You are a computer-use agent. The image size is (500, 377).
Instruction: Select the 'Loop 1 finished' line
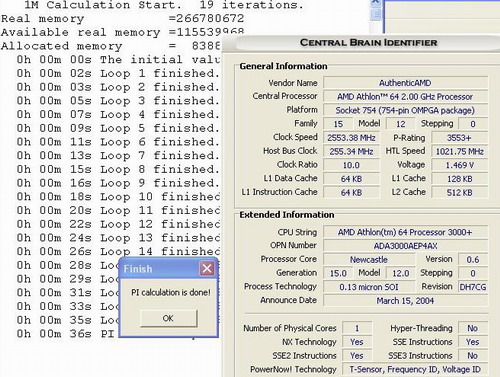tap(118, 73)
